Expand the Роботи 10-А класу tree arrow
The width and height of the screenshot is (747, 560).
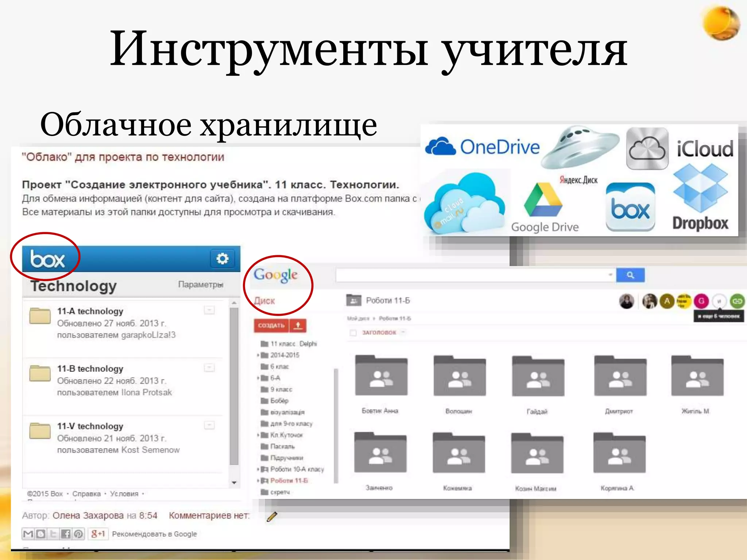[x=258, y=469]
